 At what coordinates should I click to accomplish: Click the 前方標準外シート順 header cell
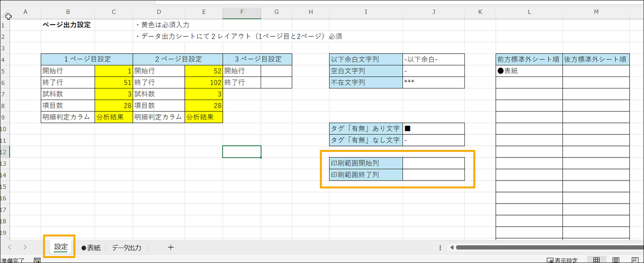coord(529,59)
